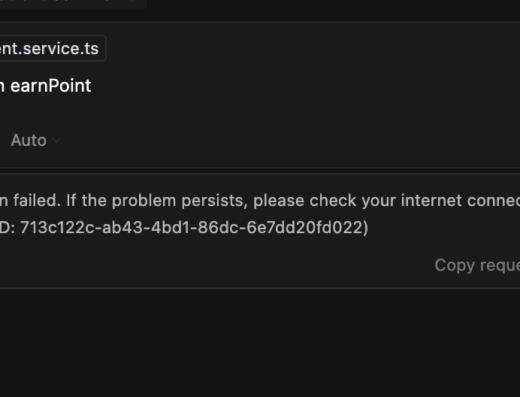Click the Copy request button

(477, 265)
